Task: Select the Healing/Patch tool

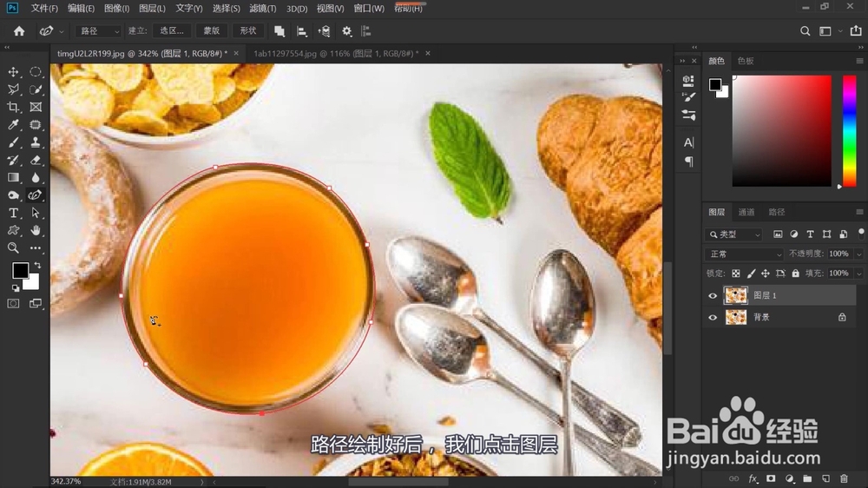Action: 36,125
